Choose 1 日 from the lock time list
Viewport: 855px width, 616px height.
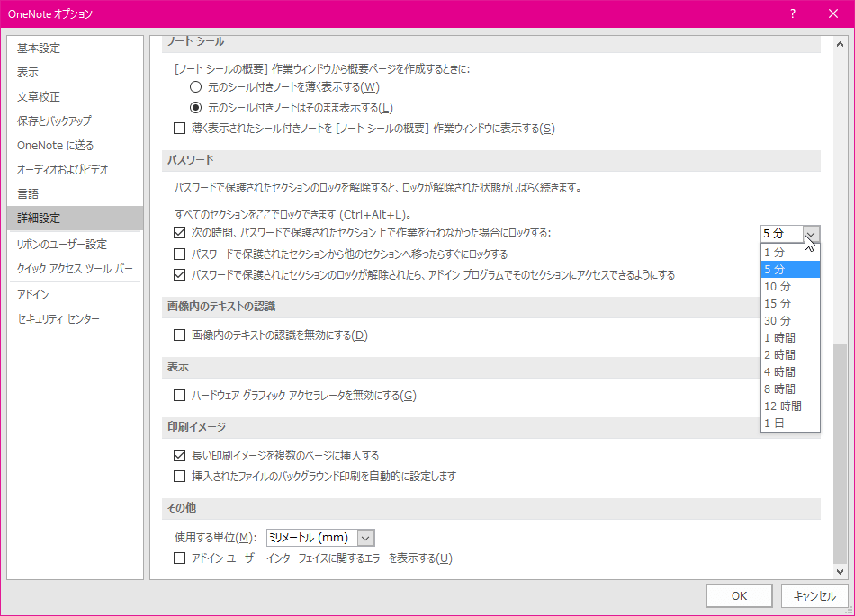point(790,423)
